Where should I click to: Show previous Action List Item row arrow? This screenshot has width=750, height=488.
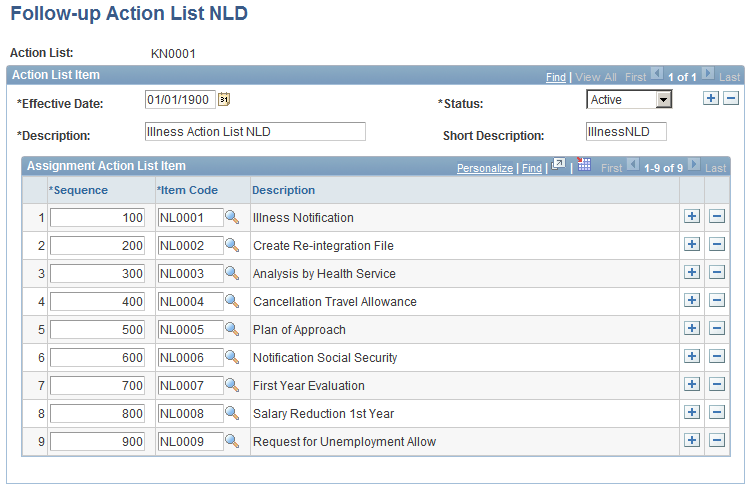pyautogui.click(x=657, y=74)
